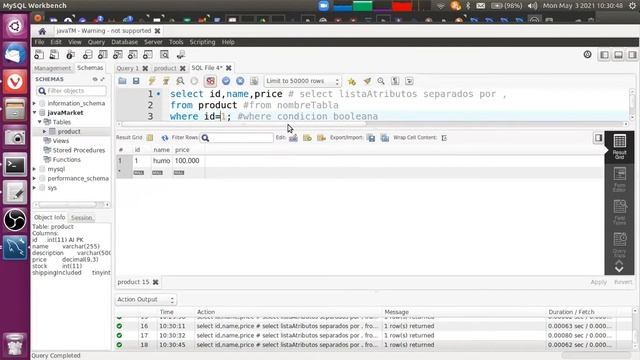Screen dimensions: 640x360
Task: Click the Revert button
Action: pos(623,282)
